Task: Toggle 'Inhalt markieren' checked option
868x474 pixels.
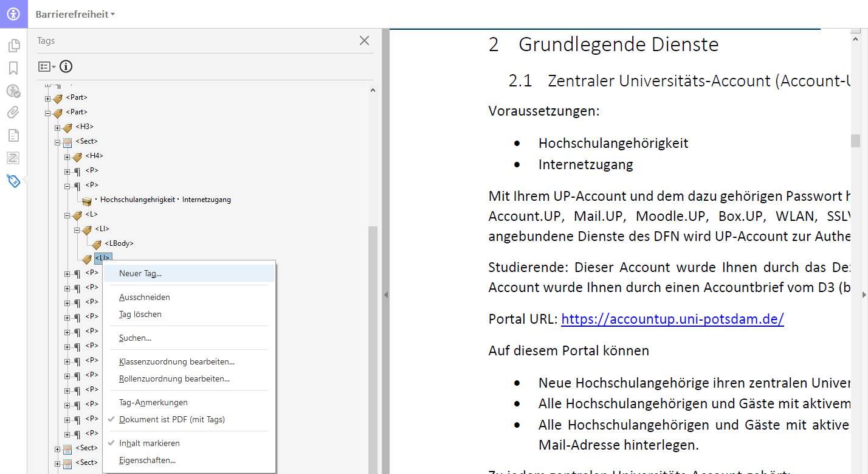Action: (150, 444)
